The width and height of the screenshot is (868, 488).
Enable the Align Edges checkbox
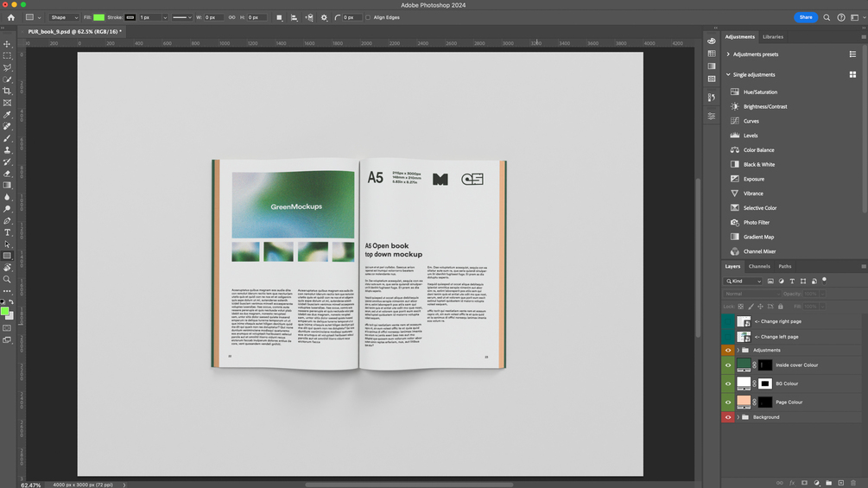point(368,17)
